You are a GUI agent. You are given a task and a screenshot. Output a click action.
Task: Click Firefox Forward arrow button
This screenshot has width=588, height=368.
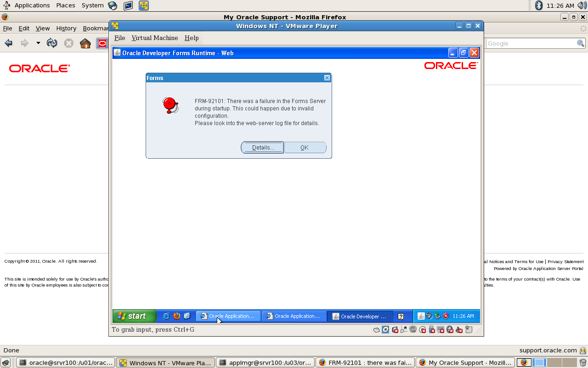[24, 43]
